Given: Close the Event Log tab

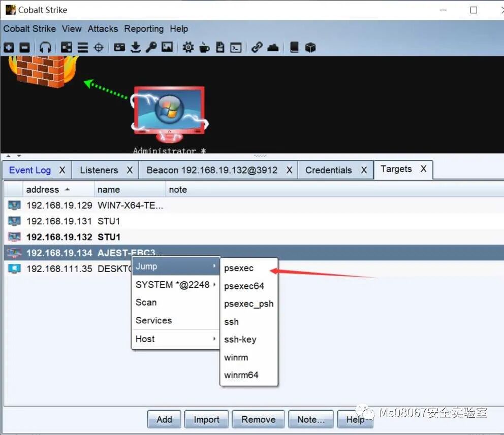Looking at the screenshot, I should click(x=62, y=170).
